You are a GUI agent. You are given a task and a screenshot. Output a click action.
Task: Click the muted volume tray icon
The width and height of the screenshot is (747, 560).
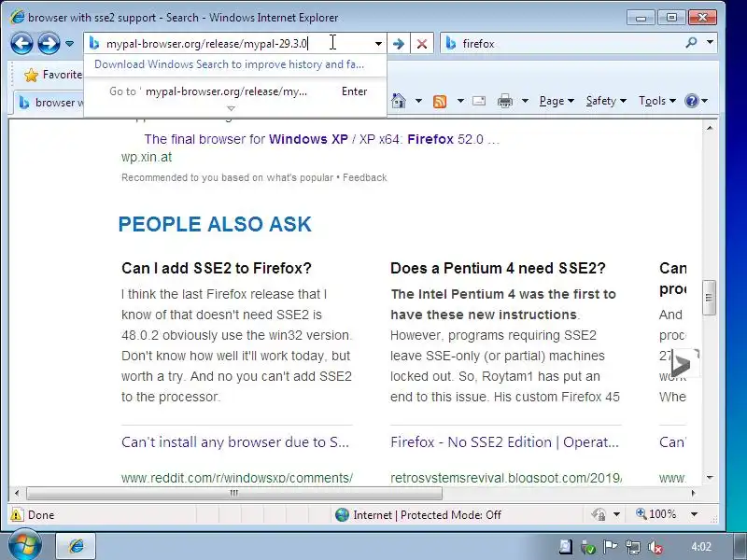pyautogui.click(x=655, y=547)
